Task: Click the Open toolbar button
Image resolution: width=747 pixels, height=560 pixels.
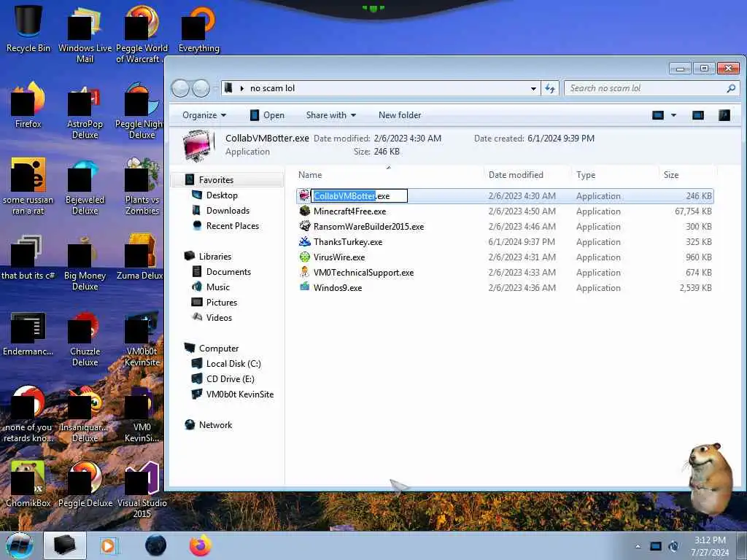Action: point(267,115)
